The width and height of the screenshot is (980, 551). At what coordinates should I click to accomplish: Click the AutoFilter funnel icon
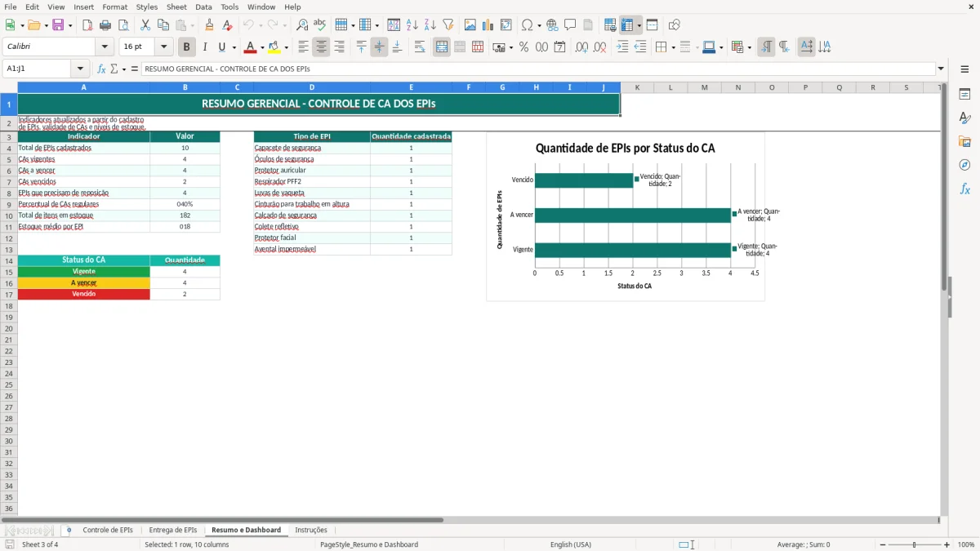[x=448, y=25]
